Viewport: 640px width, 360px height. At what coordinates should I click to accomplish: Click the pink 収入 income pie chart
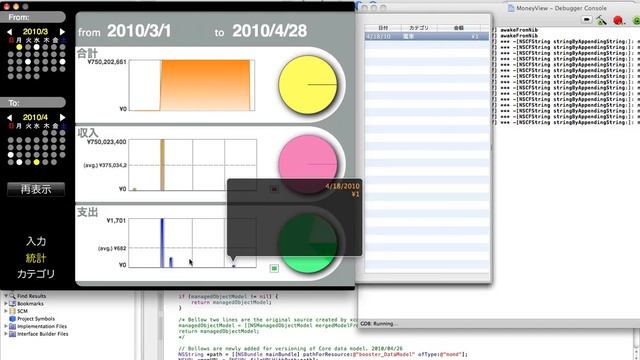pos(308,164)
